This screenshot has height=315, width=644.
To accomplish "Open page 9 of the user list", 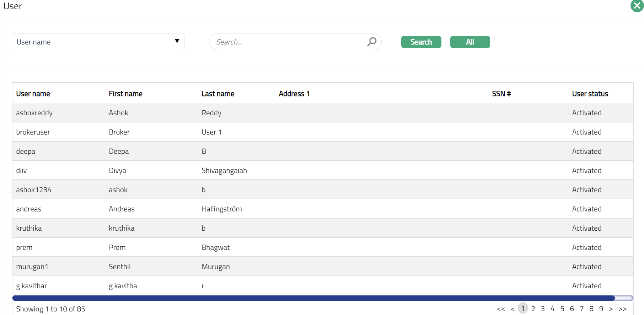I will [601, 309].
